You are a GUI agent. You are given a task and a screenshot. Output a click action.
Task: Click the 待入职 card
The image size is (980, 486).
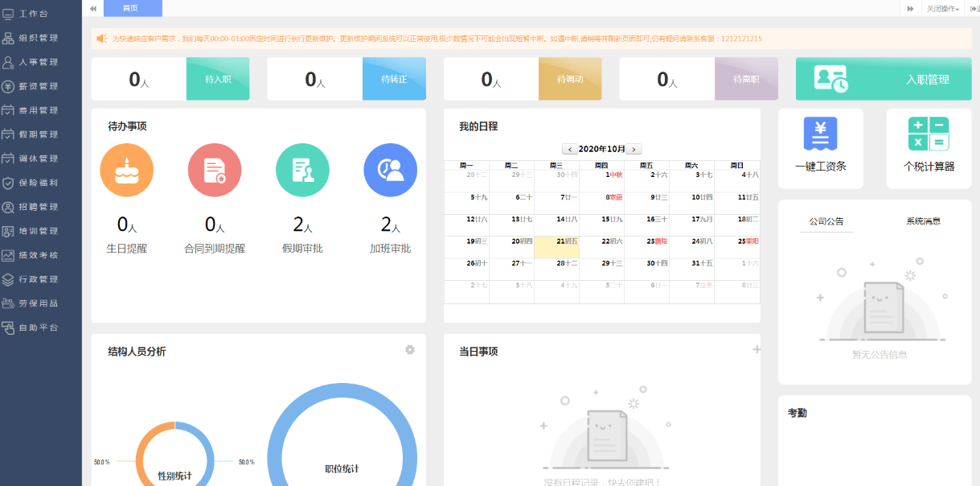[170, 79]
